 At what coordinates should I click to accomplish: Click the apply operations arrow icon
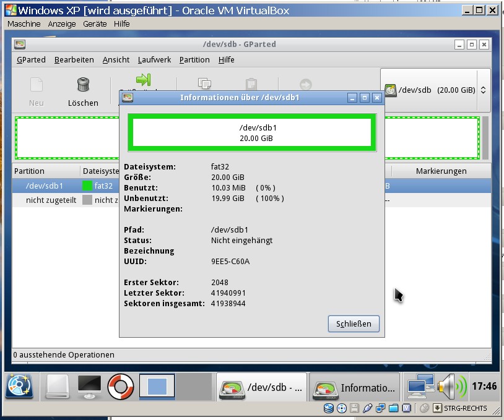(306, 85)
